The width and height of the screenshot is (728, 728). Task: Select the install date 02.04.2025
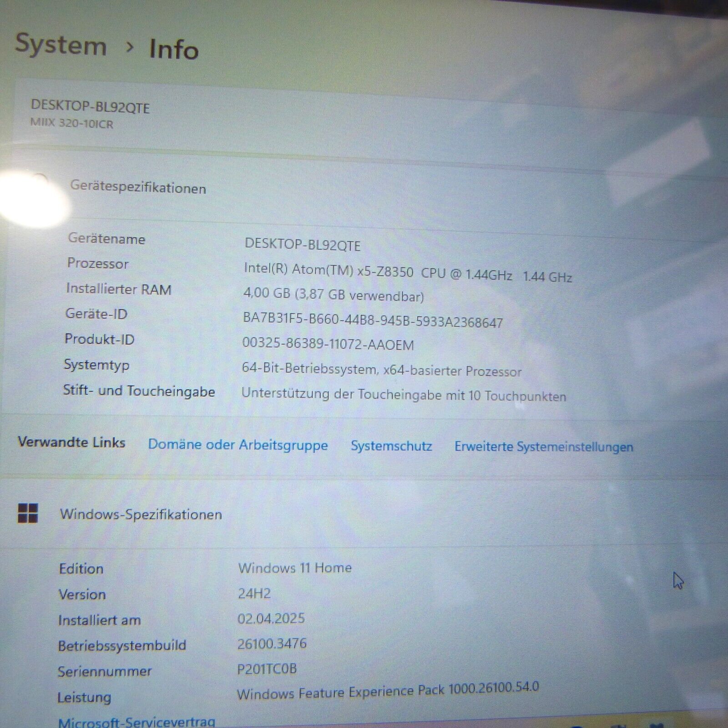pyautogui.click(x=271, y=618)
